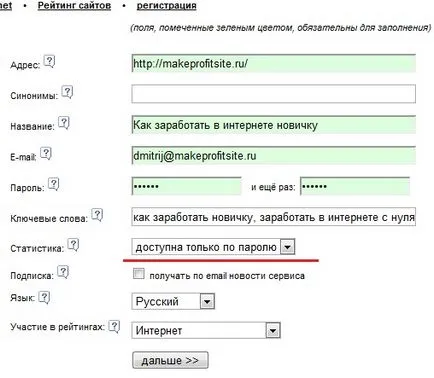Image resolution: width=434 pixels, height=378 pixels.
Task: Open help icon next to Язык
Action: [44, 298]
